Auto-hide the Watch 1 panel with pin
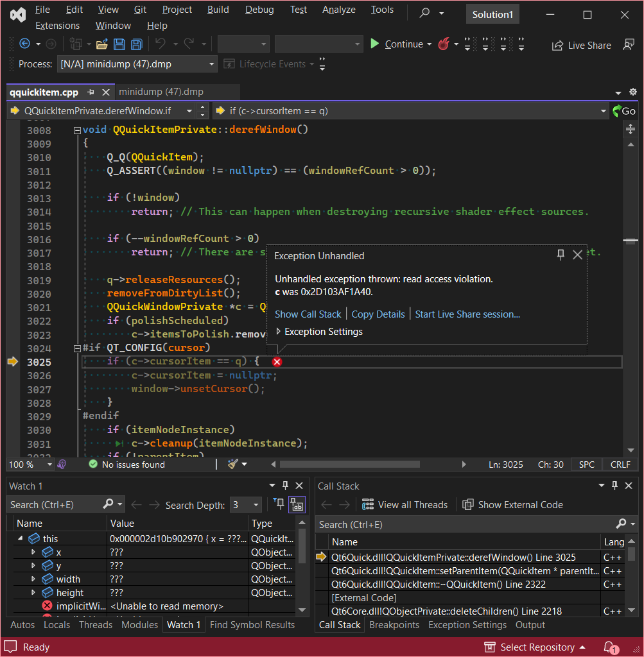This screenshot has height=657, width=644. click(x=285, y=485)
